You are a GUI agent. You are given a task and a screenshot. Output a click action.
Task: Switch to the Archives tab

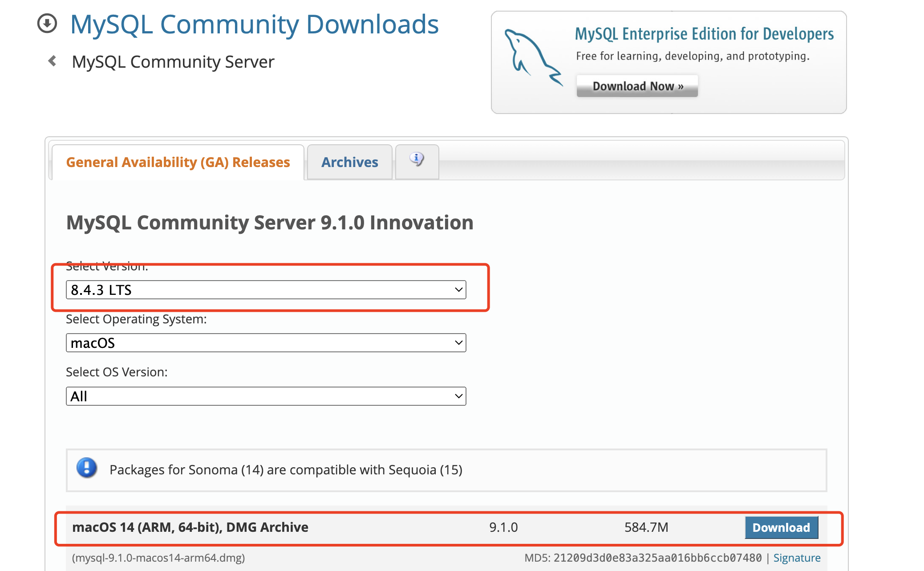tap(350, 162)
